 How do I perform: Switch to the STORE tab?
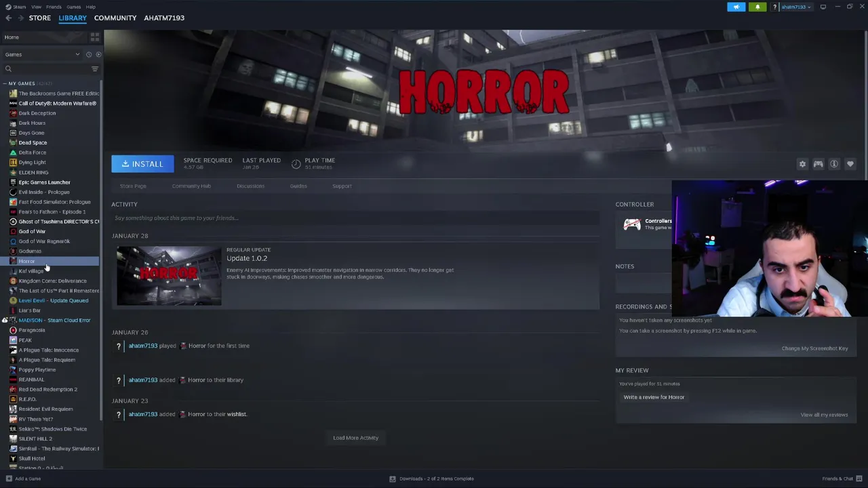click(x=40, y=18)
